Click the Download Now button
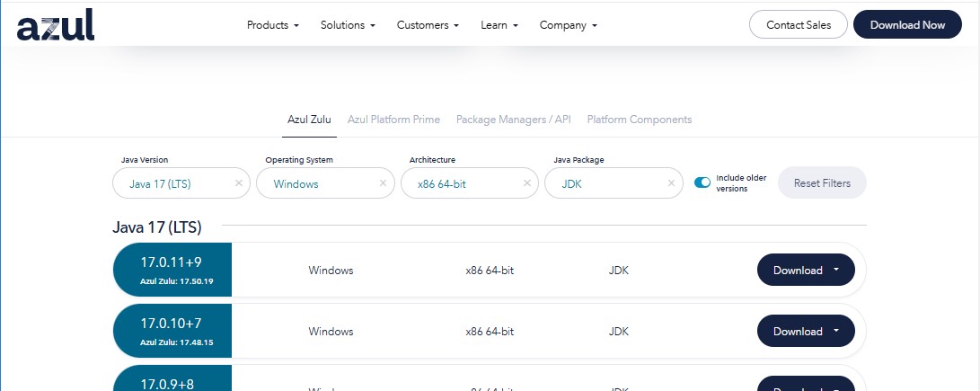This screenshot has width=980, height=391. click(907, 24)
